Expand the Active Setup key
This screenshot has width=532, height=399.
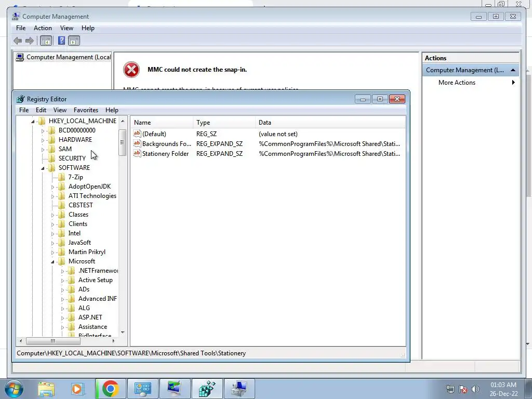pyautogui.click(x=62, y=281)
